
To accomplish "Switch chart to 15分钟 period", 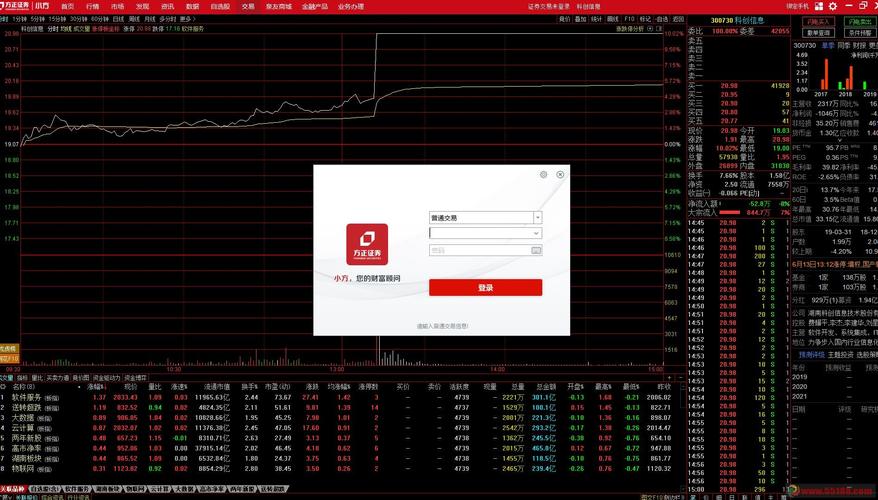I will 57,19.
